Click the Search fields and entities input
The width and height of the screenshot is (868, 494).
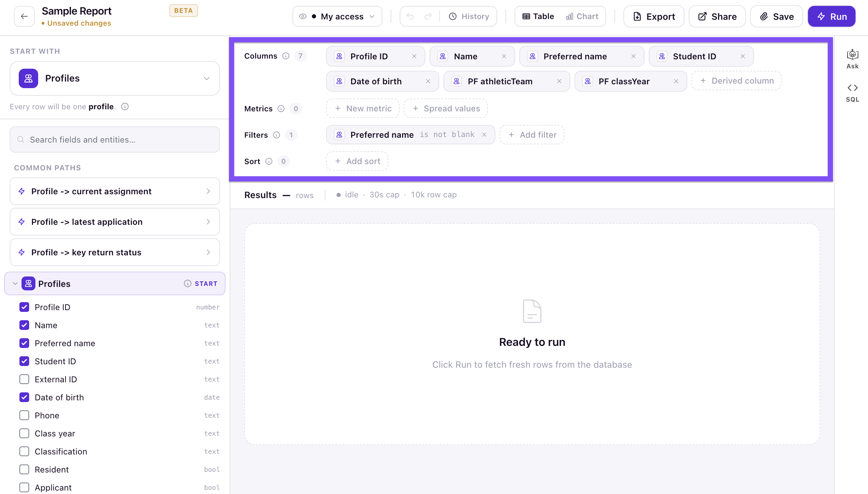[x=115, y=139]
